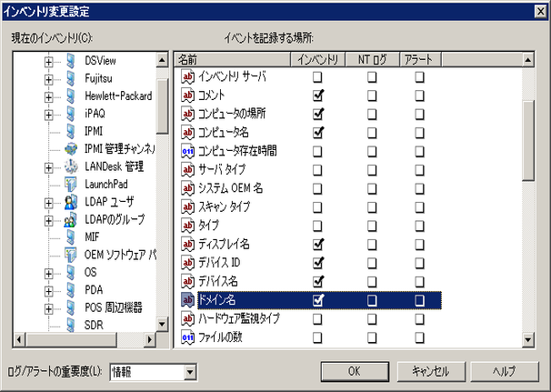
Task: Expand the iPAQ tree node
Action: (48, 115)
